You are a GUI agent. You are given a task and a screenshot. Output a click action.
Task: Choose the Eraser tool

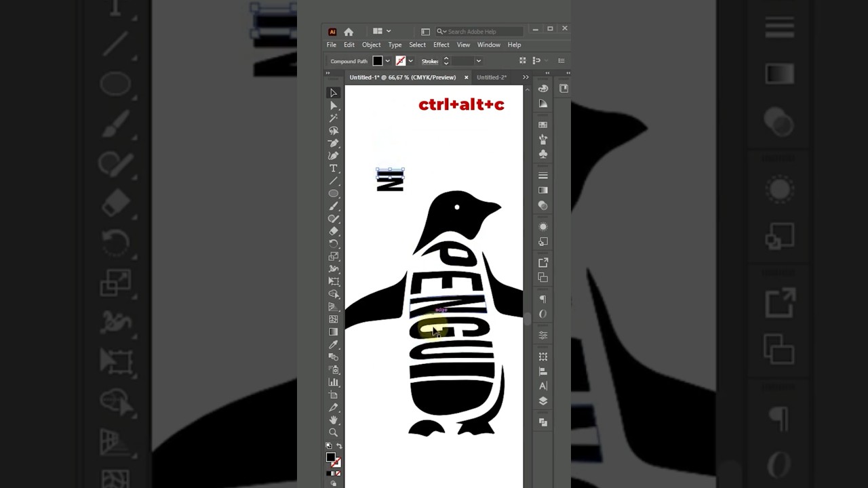point(334,231)
